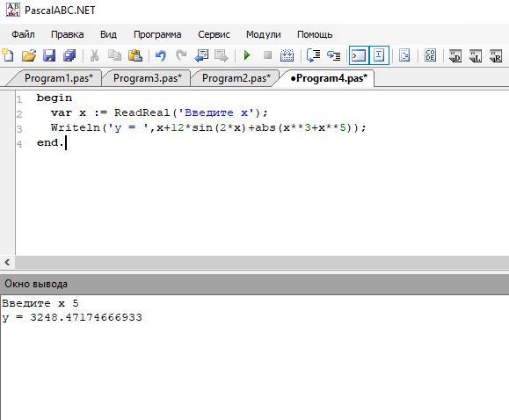Toggle the input window button next to output
The width and height of the screenshot is (509, 420).
pyautogui.click(x=379, y=55)
